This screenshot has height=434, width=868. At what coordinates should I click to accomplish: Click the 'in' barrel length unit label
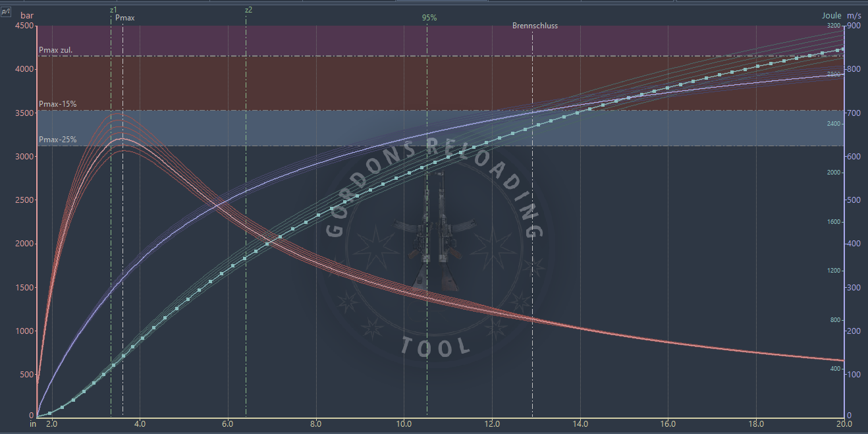pos(32,424)
